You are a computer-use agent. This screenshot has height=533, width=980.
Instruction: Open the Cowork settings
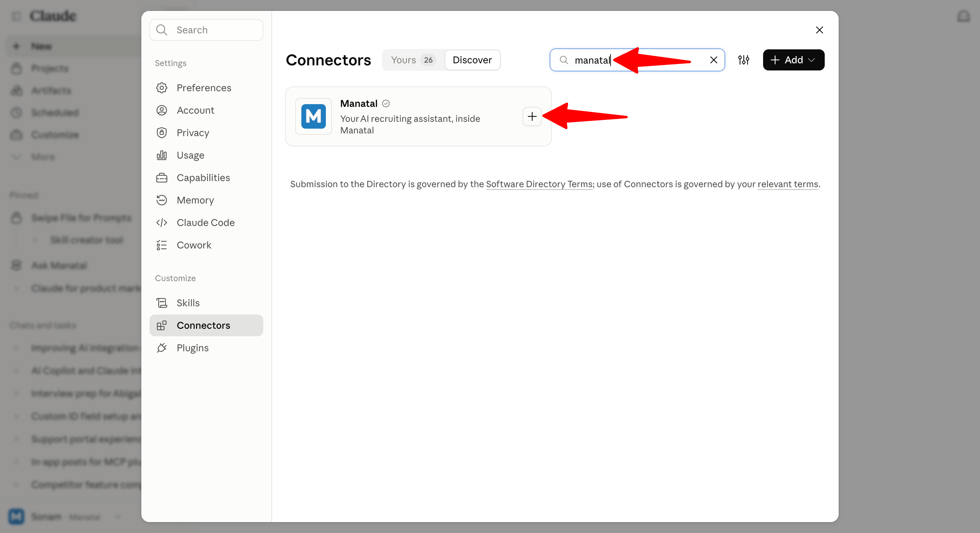pos(206,245)
